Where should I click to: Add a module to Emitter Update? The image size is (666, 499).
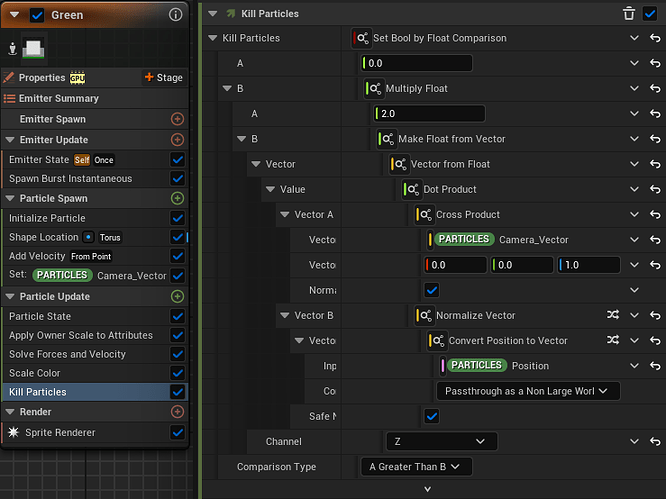coord(177,139)
